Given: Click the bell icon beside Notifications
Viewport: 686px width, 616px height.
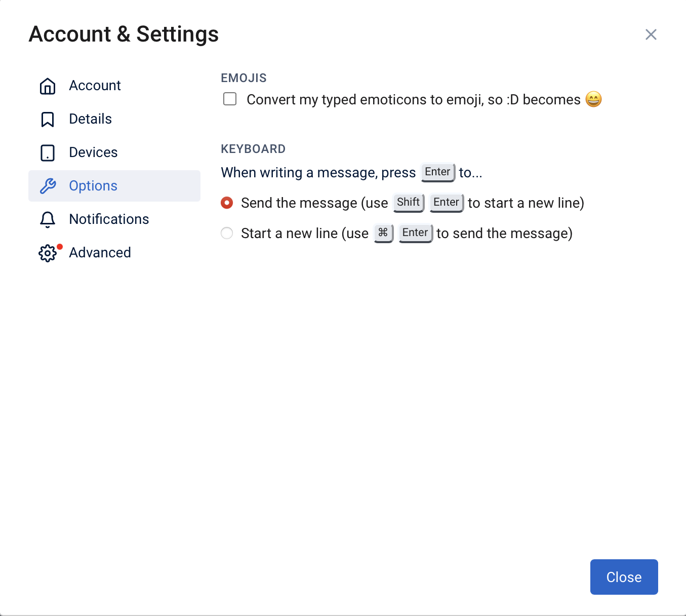Looking at the screenshot, I should (x=47, y=219).
